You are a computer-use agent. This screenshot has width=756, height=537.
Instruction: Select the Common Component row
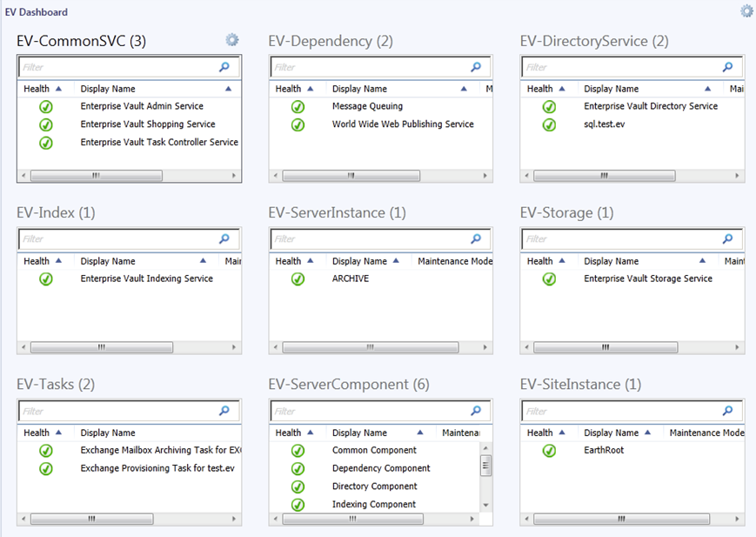[x=375, y=450]
